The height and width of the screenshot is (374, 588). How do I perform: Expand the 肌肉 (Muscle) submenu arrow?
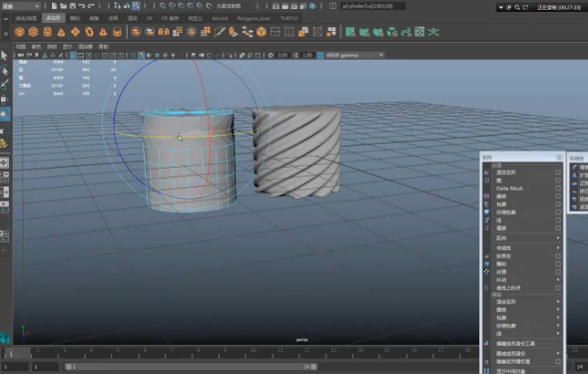click(558, 238)
